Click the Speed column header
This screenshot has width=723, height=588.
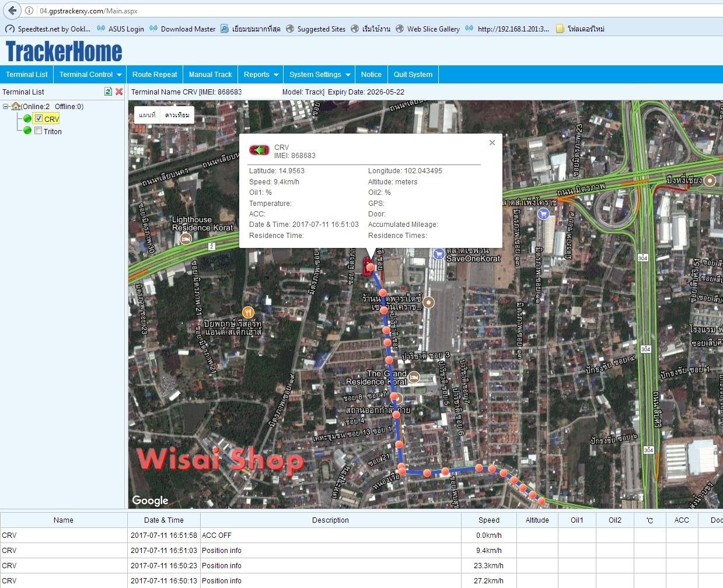point(489,520)
